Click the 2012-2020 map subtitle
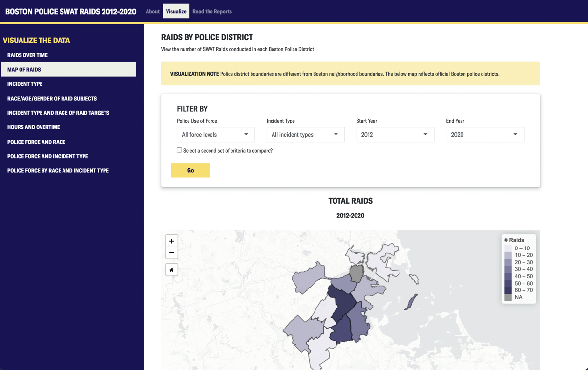This screenshot has width=588, height=370. [350, 215]
